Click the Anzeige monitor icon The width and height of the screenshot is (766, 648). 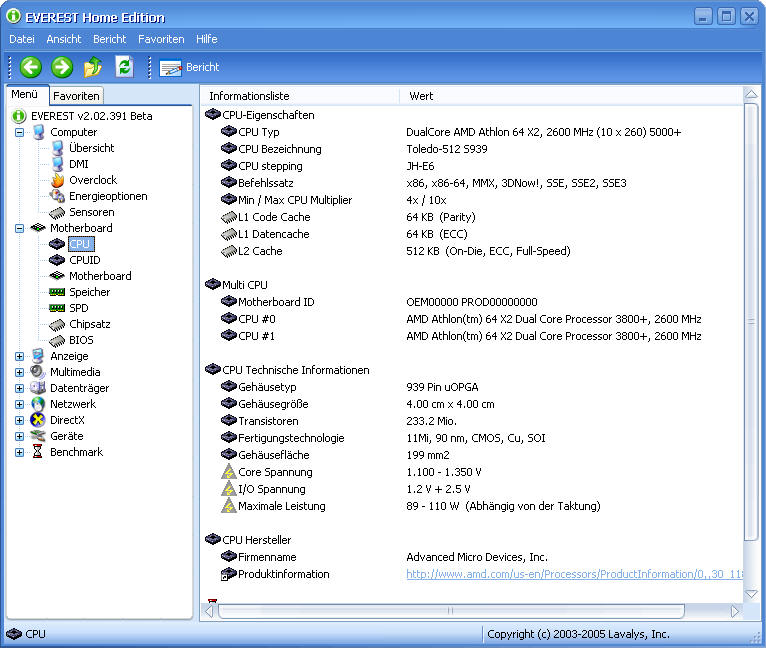[x=38, y=356]
